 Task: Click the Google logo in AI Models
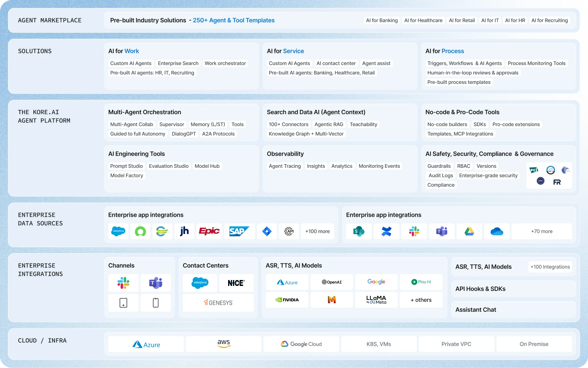pos(376,282)
